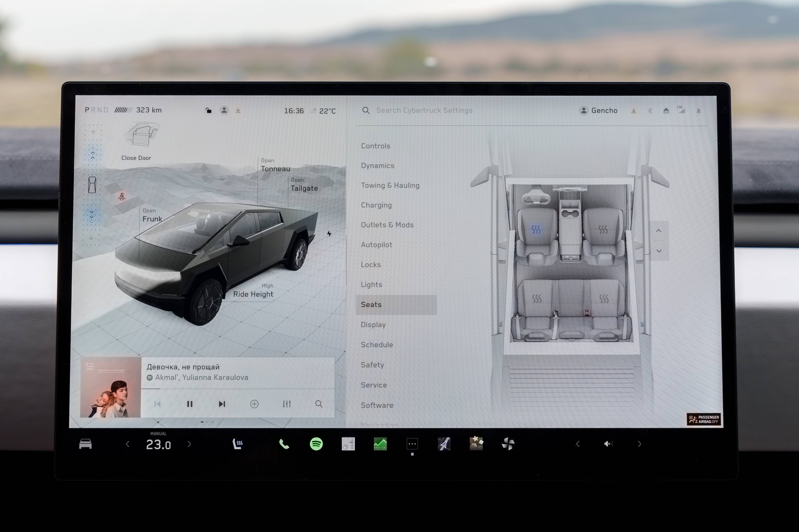The height and width of the screenshot is (532, 799).
Task: Click the song progress bar
Action: click(238, 389)
